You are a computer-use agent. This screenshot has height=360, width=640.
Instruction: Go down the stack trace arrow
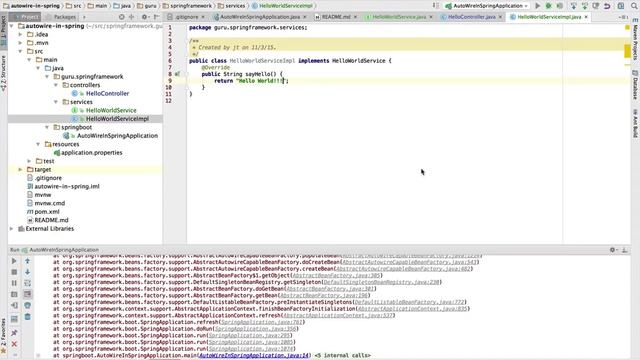(27, 272)
